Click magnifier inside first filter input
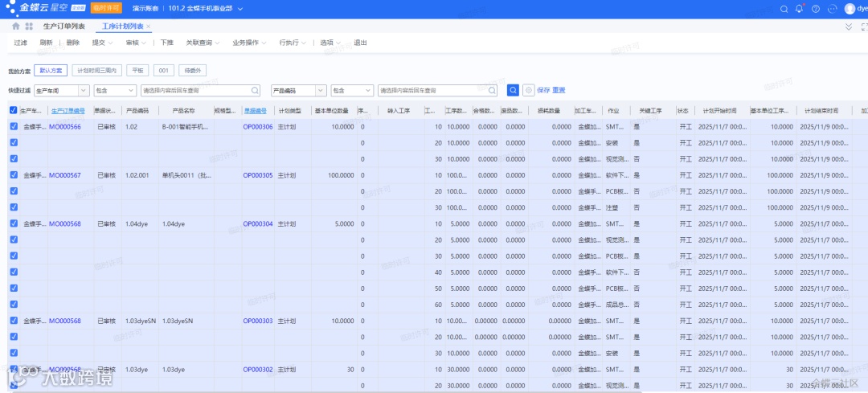The height and width of the screenshot is (393, 868). click(x=256, y=90)
